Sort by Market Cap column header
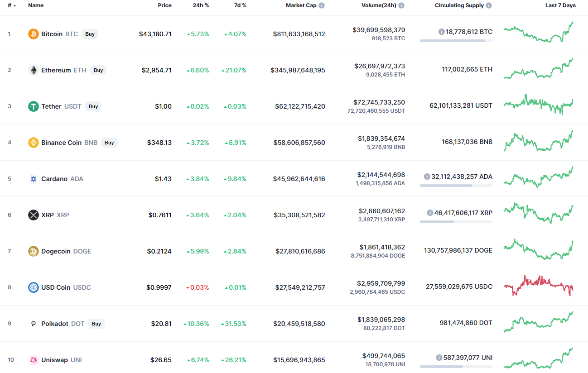 [301, 5]
